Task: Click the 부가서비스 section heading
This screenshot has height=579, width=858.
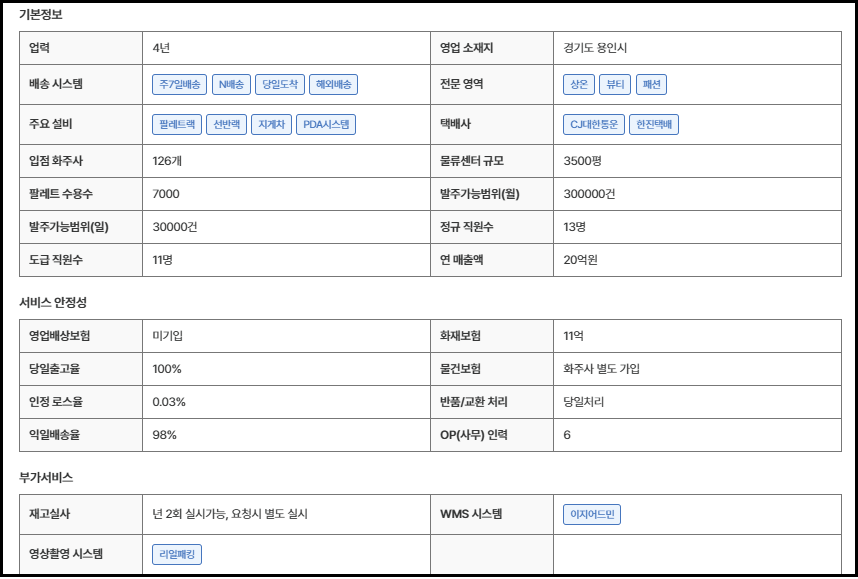Action: 46,478
